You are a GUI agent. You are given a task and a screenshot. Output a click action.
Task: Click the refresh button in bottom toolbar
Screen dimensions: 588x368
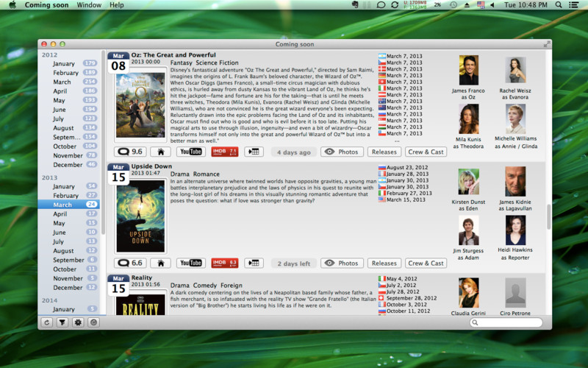point(48,322)
